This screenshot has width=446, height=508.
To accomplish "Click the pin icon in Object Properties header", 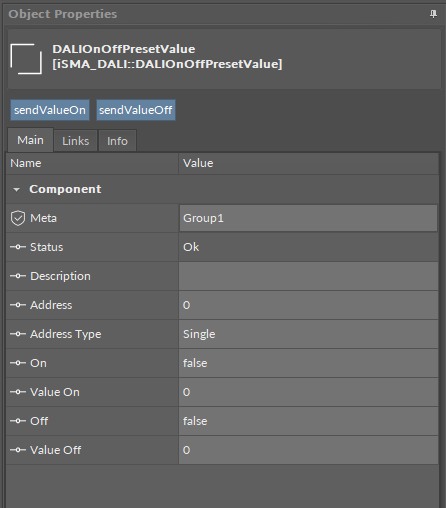I will (x=433, y=14).
